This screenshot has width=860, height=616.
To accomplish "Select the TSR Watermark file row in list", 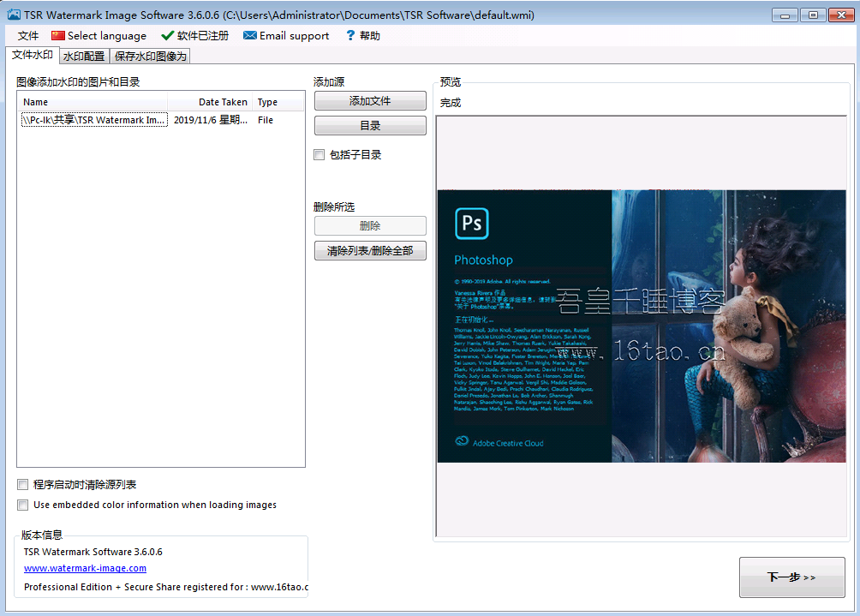I will tap(94, 121).
